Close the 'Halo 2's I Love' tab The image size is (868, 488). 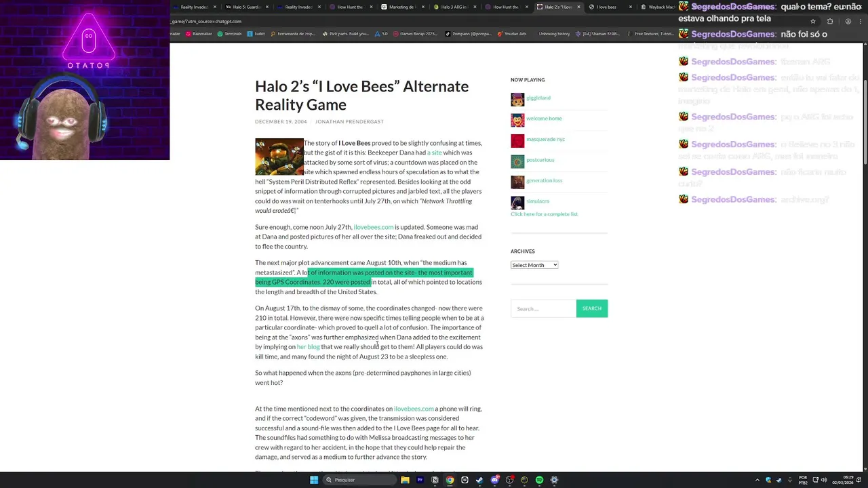pyautogui.click(x=578, y=7)
